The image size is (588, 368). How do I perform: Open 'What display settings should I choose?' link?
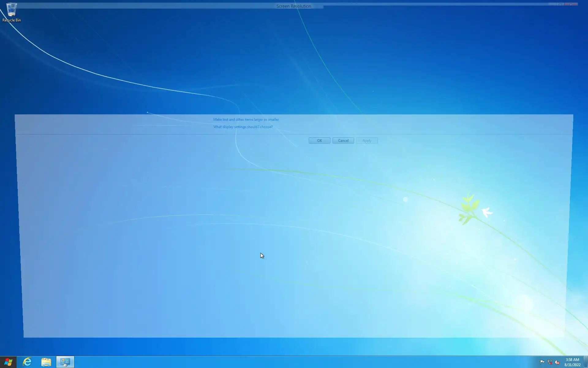click(x=243, y=127)
